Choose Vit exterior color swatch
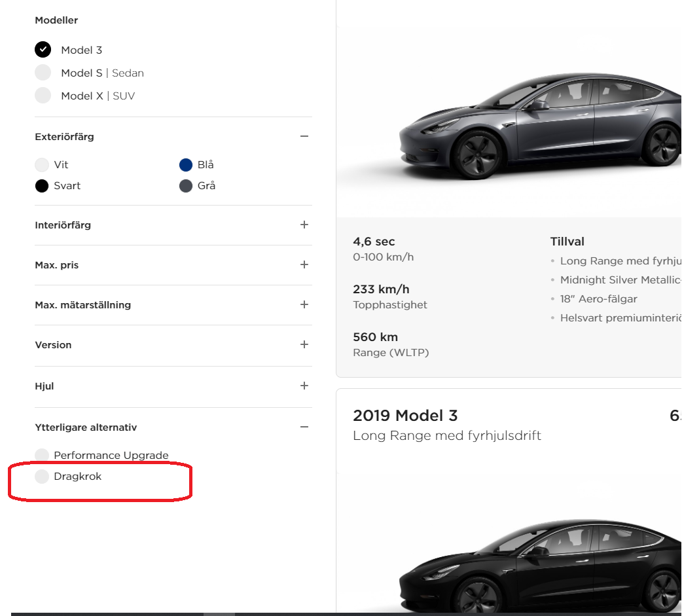 (x=42, y=165)
